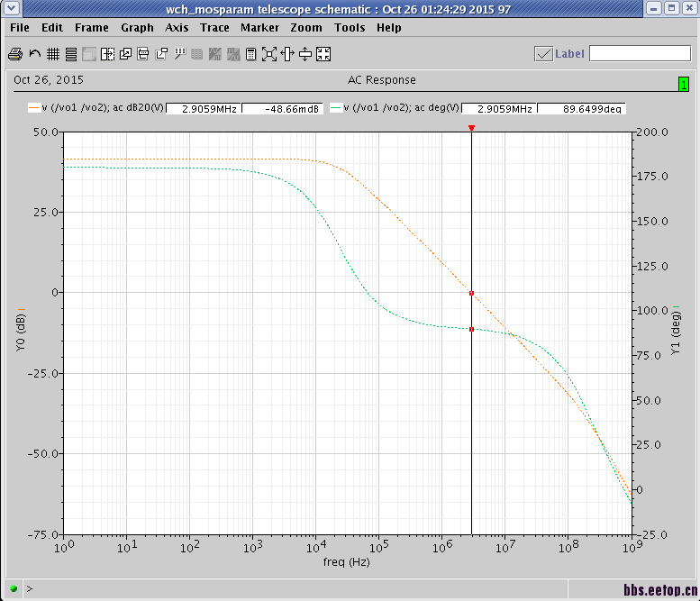Click the green status light in status bar
Image resolution: width=700 pixels, height=601 pixels.
pos(14,588)
